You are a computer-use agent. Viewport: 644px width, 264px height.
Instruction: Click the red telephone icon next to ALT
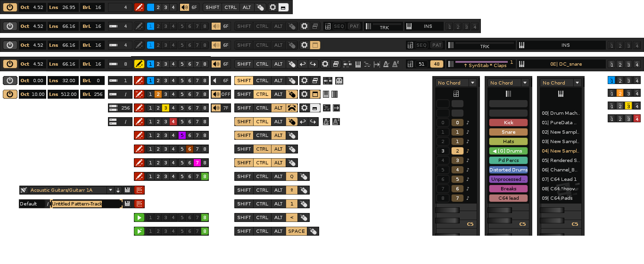(292, 108)
